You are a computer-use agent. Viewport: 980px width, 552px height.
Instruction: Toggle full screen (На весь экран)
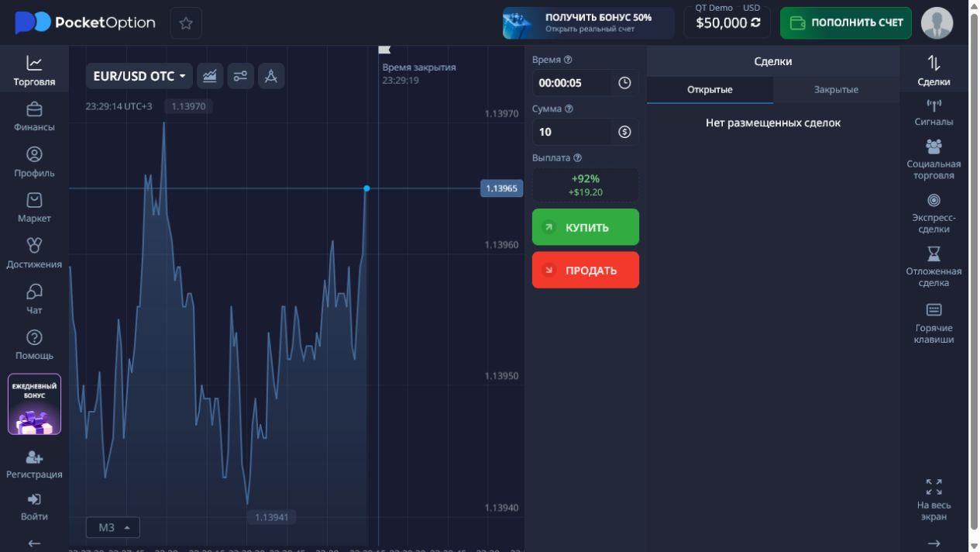tap(934, 499)
